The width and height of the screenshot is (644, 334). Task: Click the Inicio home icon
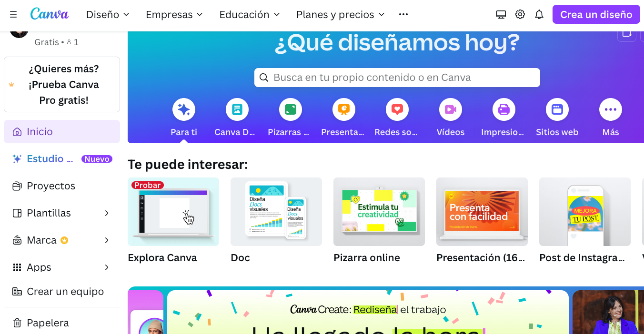tap(17, 132)
